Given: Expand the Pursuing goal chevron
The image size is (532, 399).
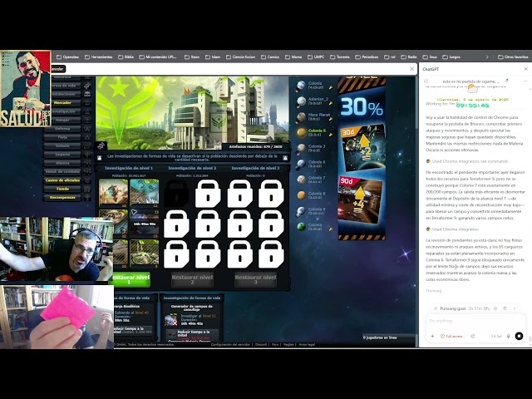Looking at the screenshot, I should click(x=515, y=308).
